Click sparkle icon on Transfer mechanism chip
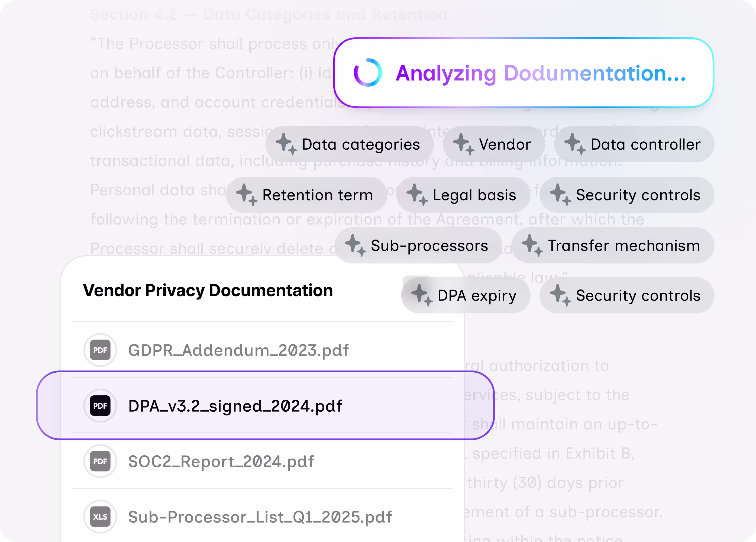The height and width of the screenshot is (542, 756). 532,245
